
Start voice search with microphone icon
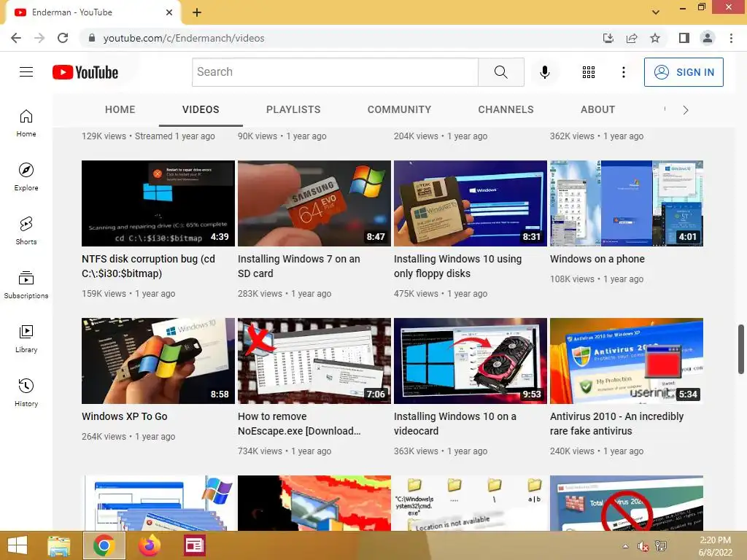[544, 72]
